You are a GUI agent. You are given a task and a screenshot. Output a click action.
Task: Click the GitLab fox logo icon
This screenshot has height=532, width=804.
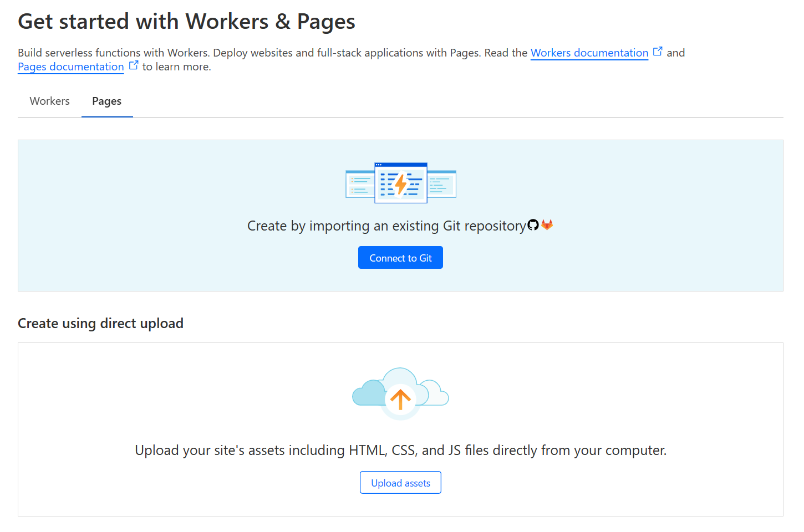point(547,225)
